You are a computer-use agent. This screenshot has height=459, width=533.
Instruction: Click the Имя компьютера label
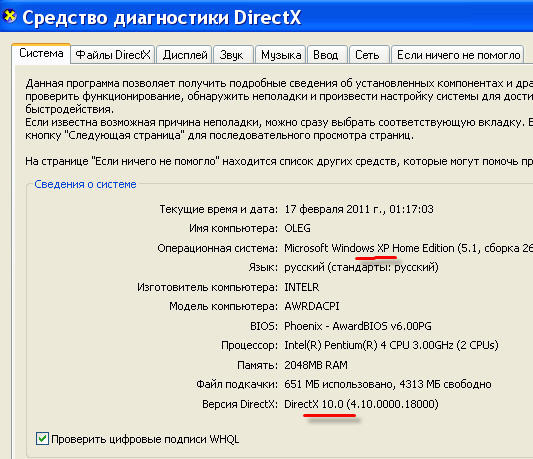click(x=234, y=228)
